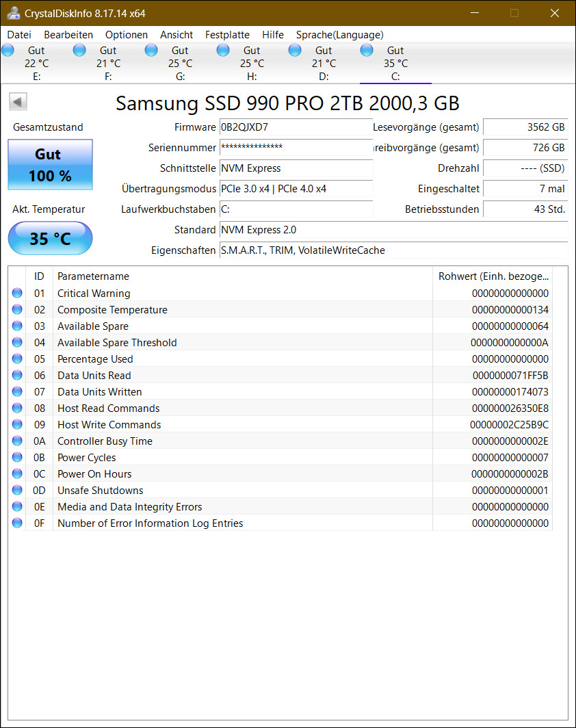
Task: Switch to disk D: label showing 21 °C
Action: pos(324,63)
